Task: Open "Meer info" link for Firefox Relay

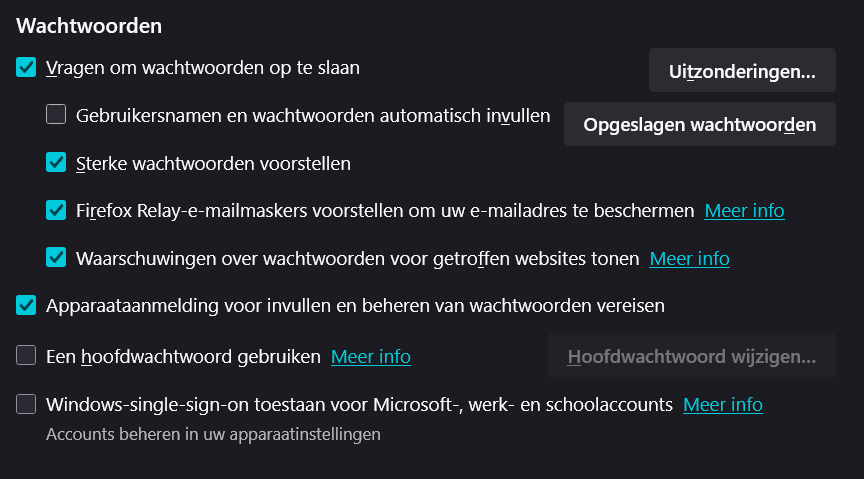Action: (x=744, y=211)
